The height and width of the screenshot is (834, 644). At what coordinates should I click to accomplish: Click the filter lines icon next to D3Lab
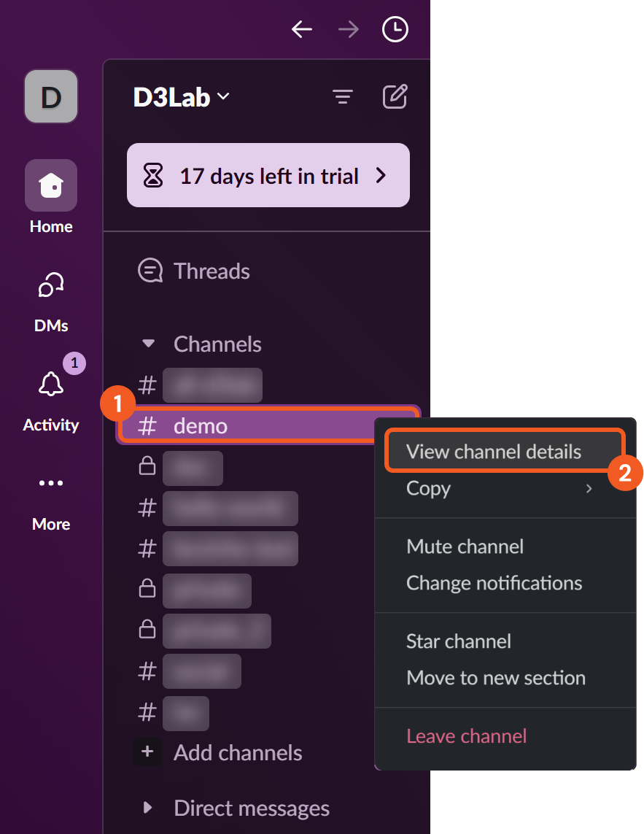tap(343, 97)
